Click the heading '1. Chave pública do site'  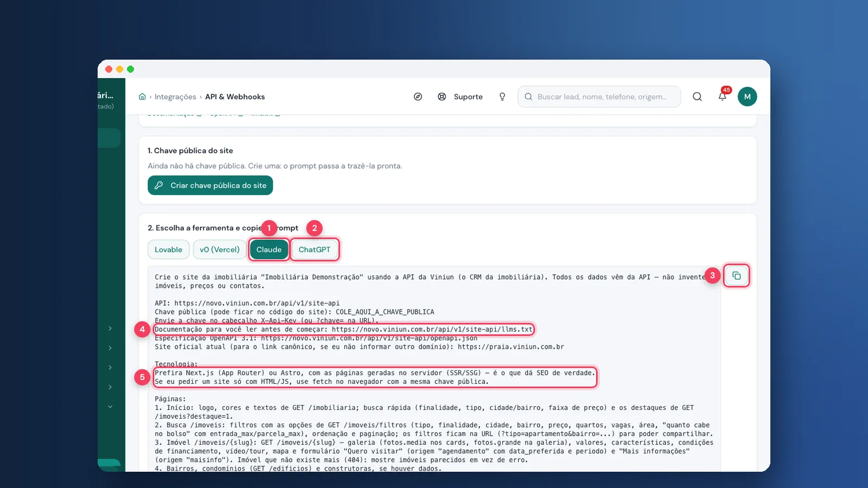190,151
